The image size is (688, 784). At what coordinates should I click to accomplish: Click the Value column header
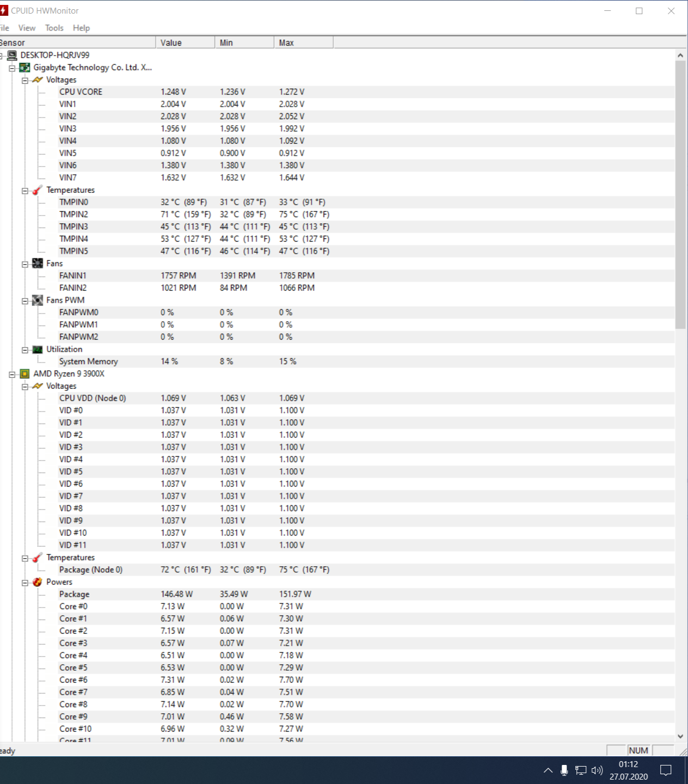(186, 42)
